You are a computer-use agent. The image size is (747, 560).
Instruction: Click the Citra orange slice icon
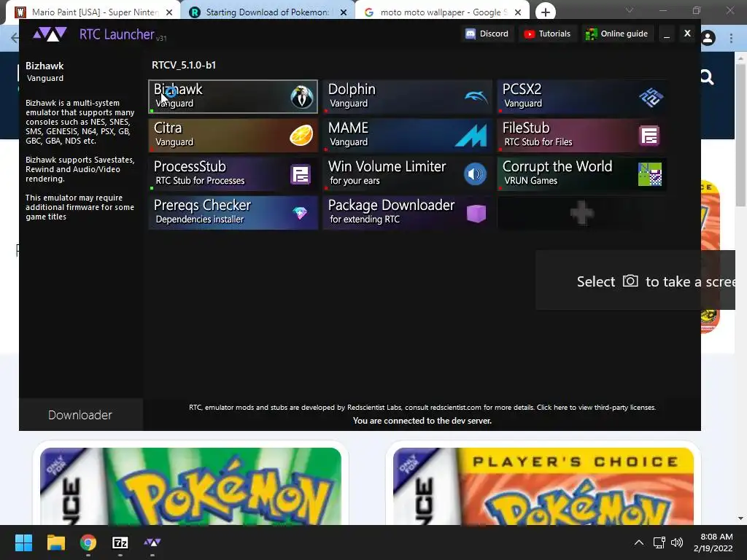(x=301, y=135)
